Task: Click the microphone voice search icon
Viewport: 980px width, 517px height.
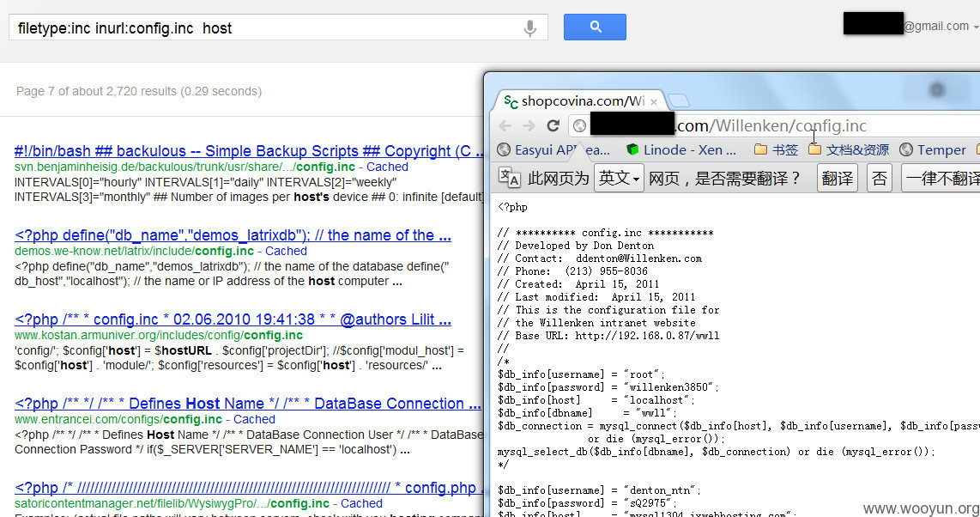Action: (x=529, y=27)
